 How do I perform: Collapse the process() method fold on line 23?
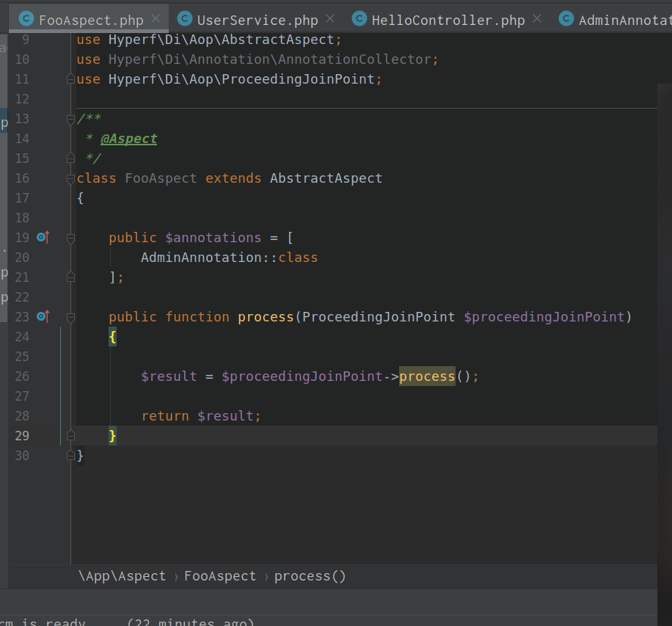click(x=70, y=316)
